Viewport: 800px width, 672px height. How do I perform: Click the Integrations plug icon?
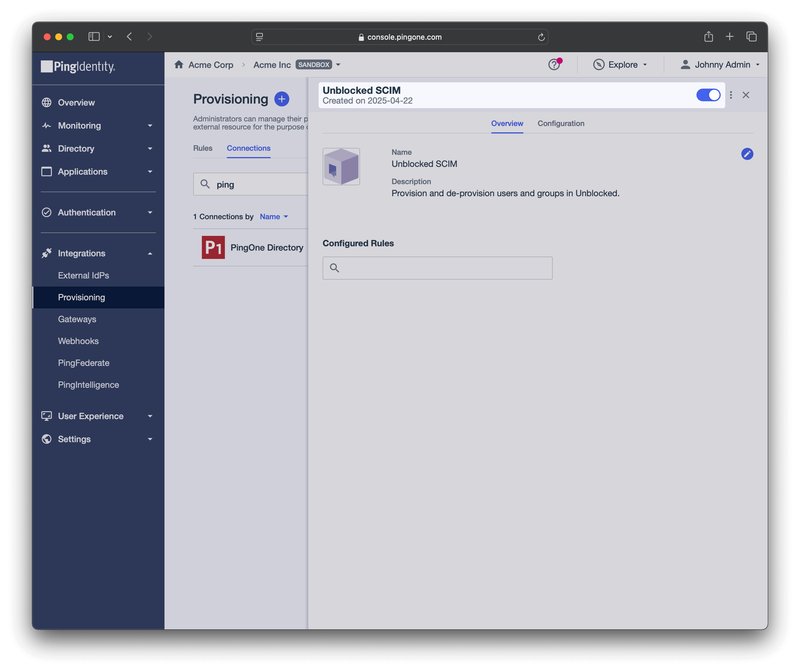click(47, 253)
